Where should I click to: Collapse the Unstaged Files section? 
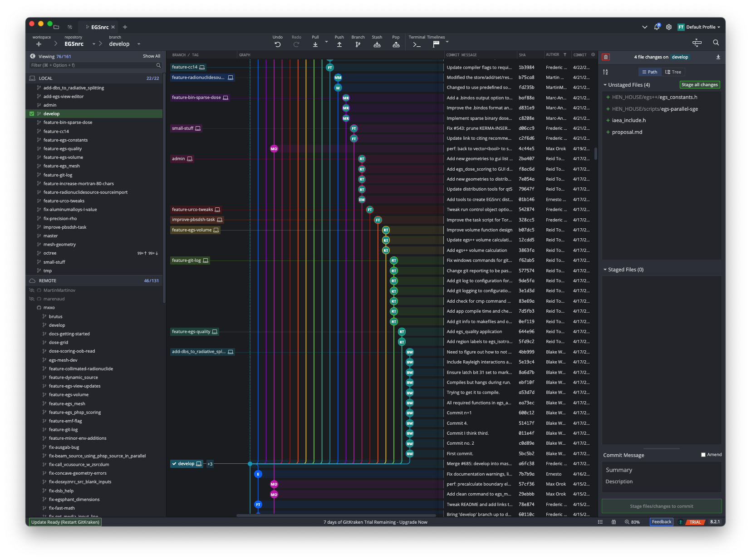click(x=605, y=85)
